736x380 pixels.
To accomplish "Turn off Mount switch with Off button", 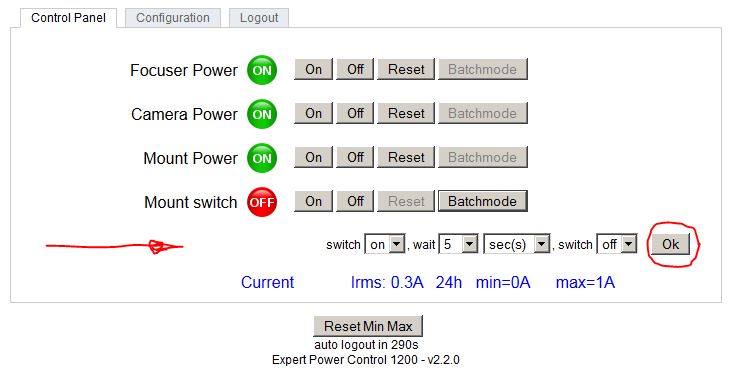I will pyautogui.click(x=355, y=201).
